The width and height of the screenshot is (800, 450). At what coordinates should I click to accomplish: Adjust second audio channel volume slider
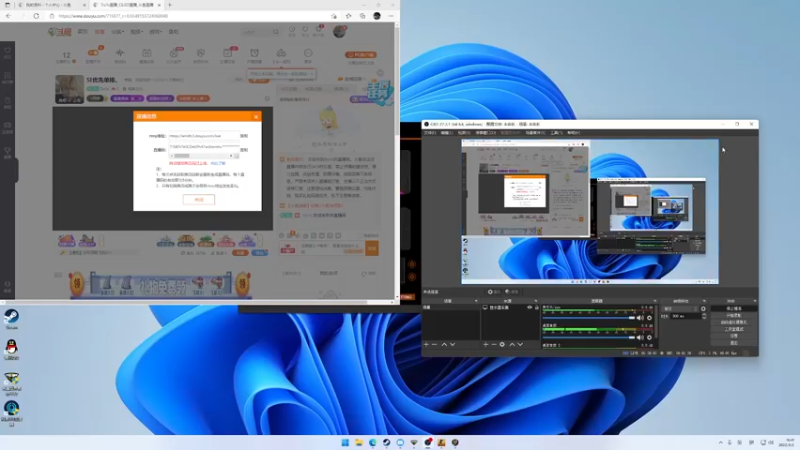coord(589,337)
